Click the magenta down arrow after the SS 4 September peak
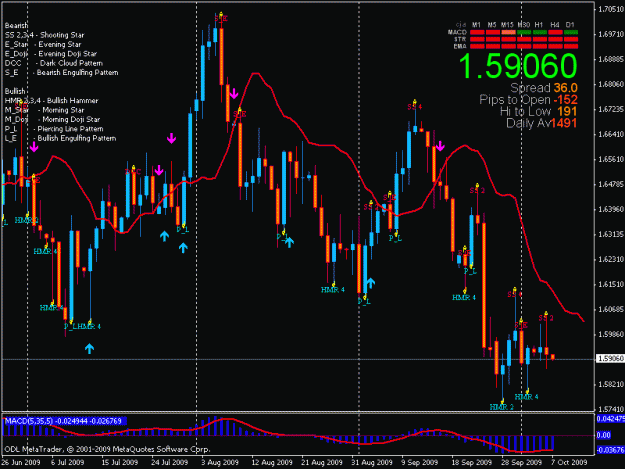625x469 pixels. pyautogui.click(x=440, y=146)
